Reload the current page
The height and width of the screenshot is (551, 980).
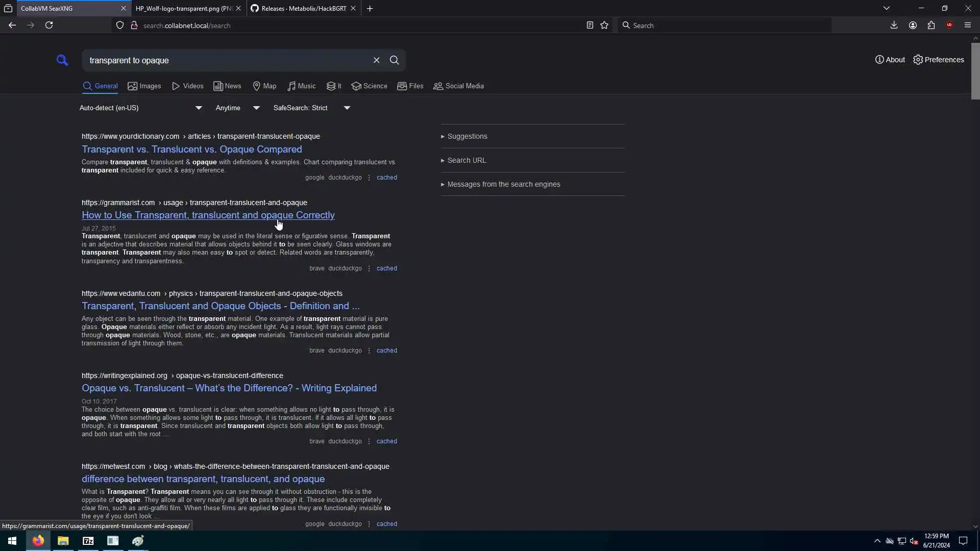pos(49,26)
